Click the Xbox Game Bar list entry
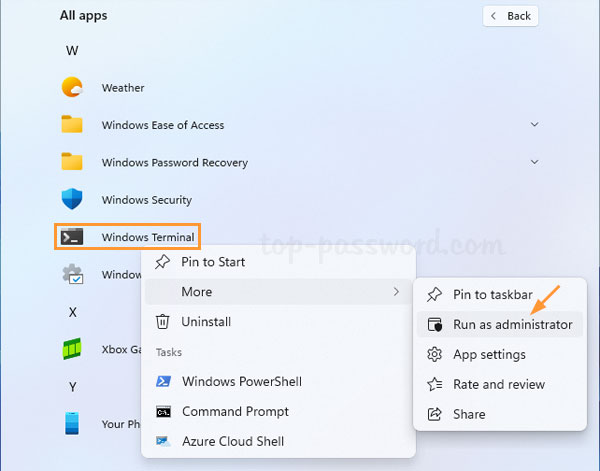The width and height of the screenshot is (600, 471). click(x=101, y=349)
